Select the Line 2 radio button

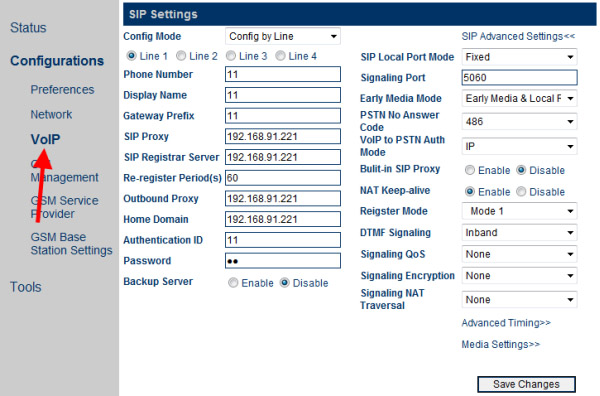point(181,56)
